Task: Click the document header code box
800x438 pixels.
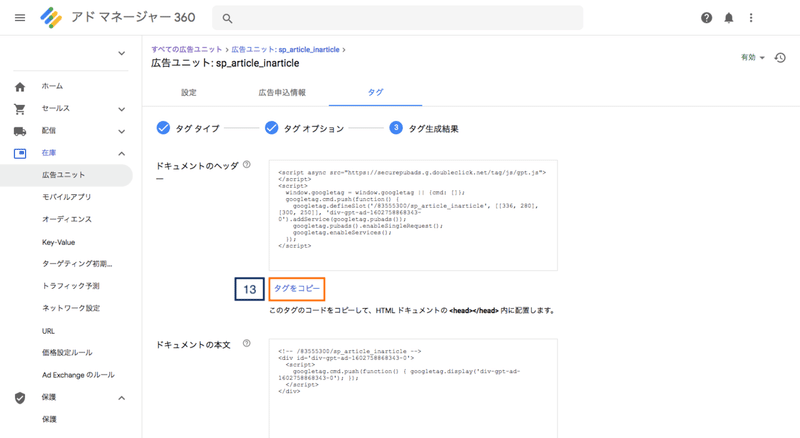Action: (413, 215)
